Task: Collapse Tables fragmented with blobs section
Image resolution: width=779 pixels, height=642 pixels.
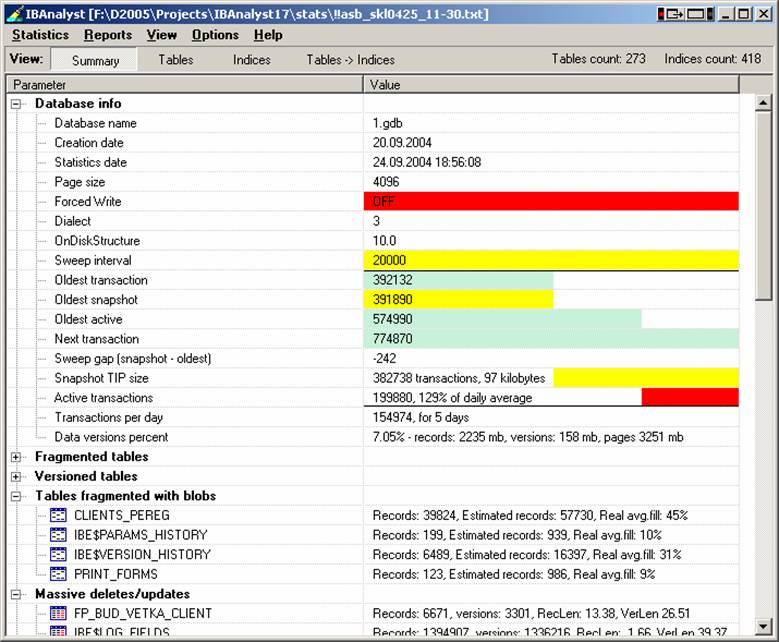Action: tap(16, 496)
